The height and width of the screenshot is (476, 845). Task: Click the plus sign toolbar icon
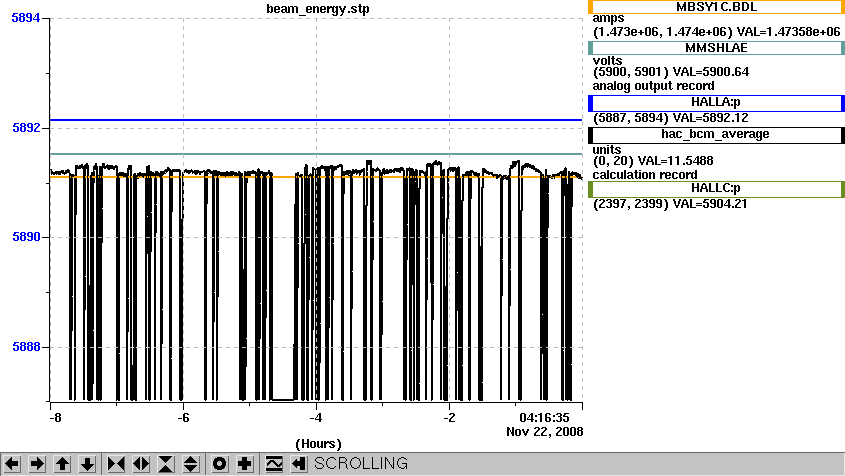pos(245,464)
